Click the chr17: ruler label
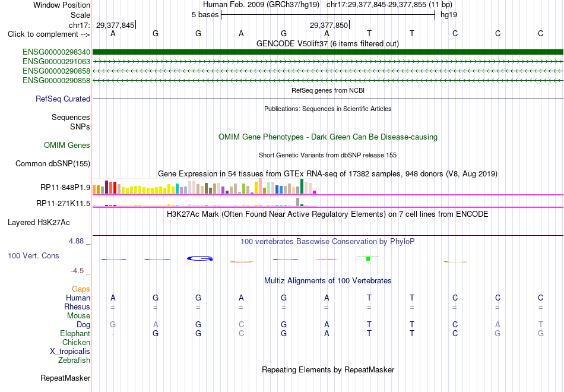 pyautogui.click(x=80, y=26)
